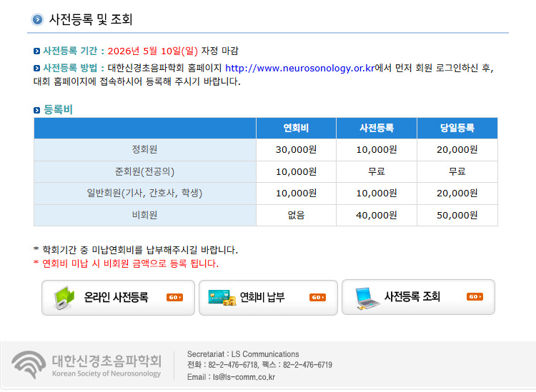Click the bullet icon before 사전등록 방법
Viewport: 536px width, 392px height.
(x=37, y=69)
